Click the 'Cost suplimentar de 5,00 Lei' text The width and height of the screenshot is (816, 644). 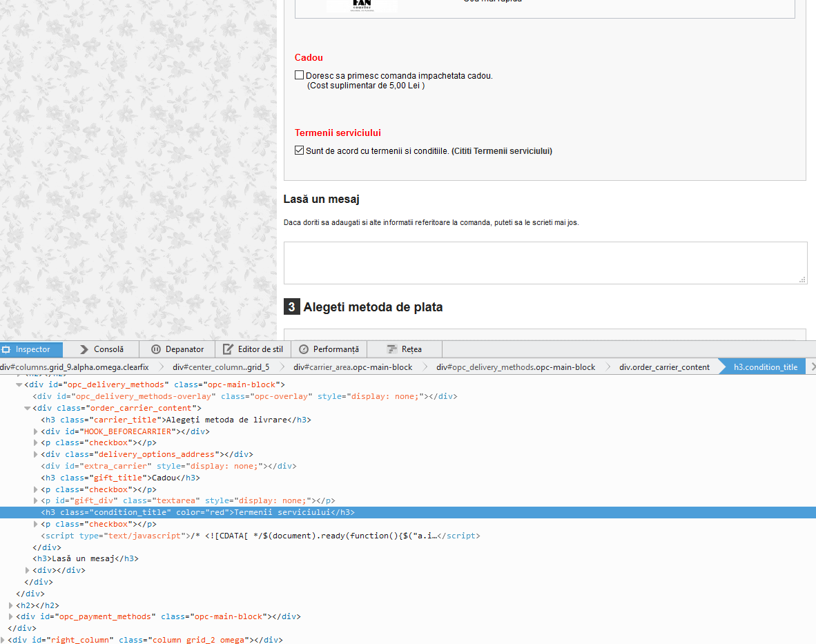[366, 86]
